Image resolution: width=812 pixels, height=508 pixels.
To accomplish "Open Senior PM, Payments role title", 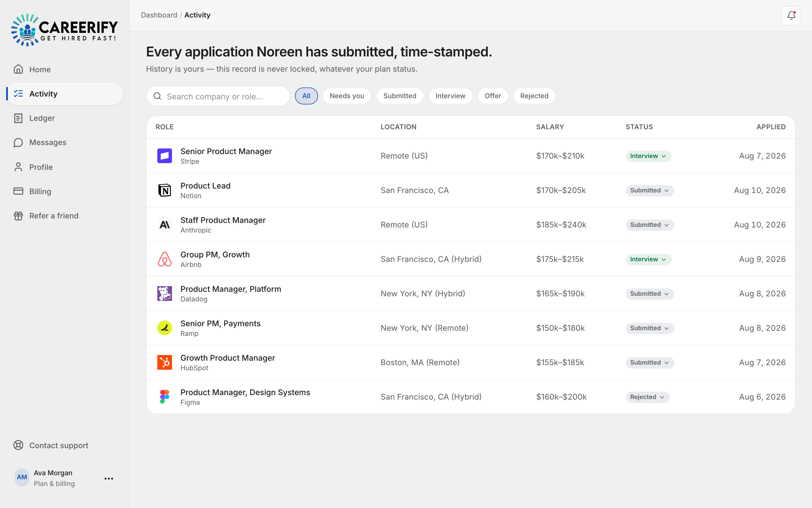I will point(220,323).
